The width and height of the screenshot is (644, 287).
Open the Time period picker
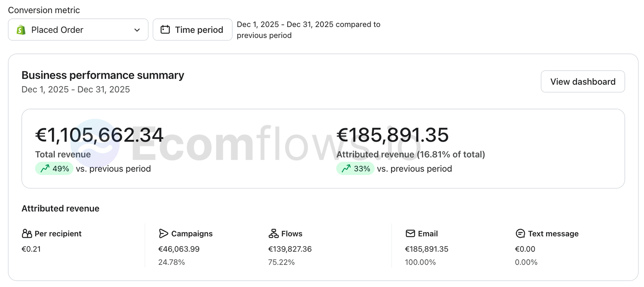click(193, 30)
